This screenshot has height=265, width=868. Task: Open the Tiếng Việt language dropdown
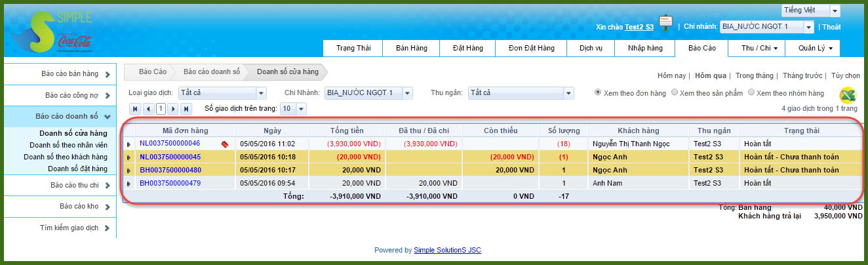[x=835, y=11]
